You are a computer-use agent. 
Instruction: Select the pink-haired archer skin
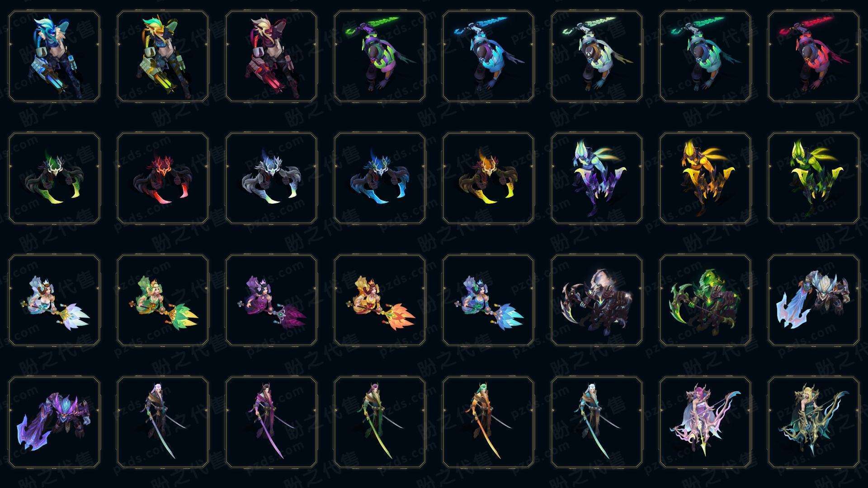[705, 422]
